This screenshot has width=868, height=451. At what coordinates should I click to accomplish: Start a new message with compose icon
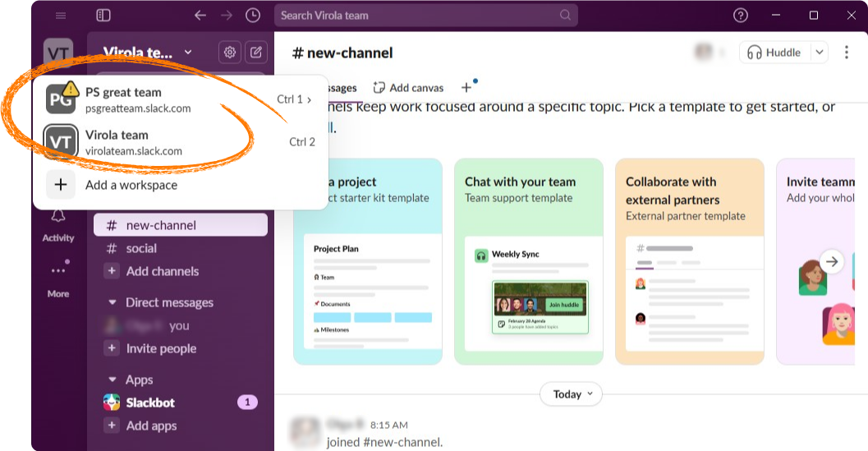tap(255, 53)
